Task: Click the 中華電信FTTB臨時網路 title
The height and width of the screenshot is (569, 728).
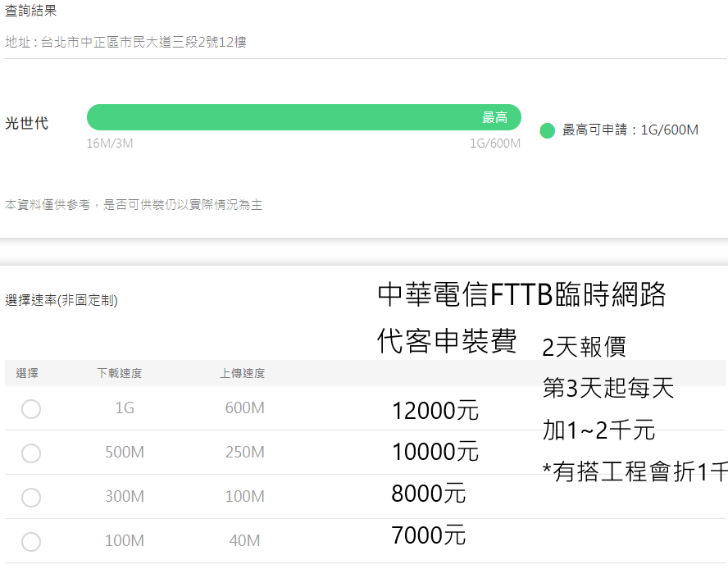Action: pyautogui.click(x=522, y=294)
